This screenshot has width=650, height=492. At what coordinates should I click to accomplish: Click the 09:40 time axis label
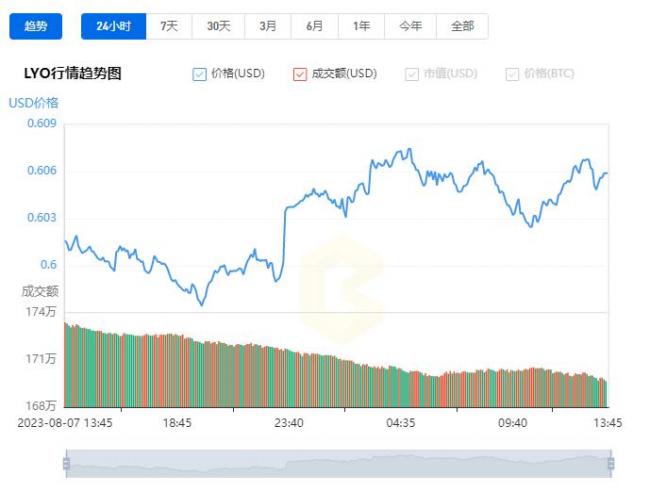[x=513, y=423]
